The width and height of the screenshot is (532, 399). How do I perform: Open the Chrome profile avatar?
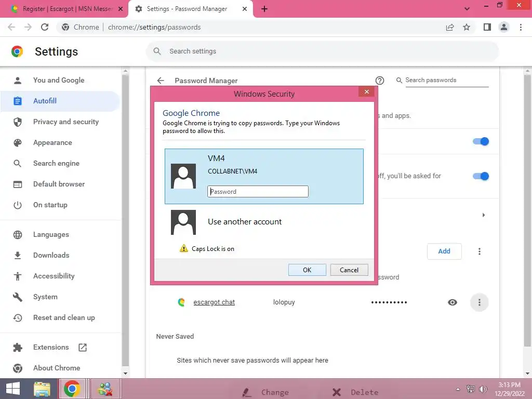pyautogui.click(x=504, y=27)
